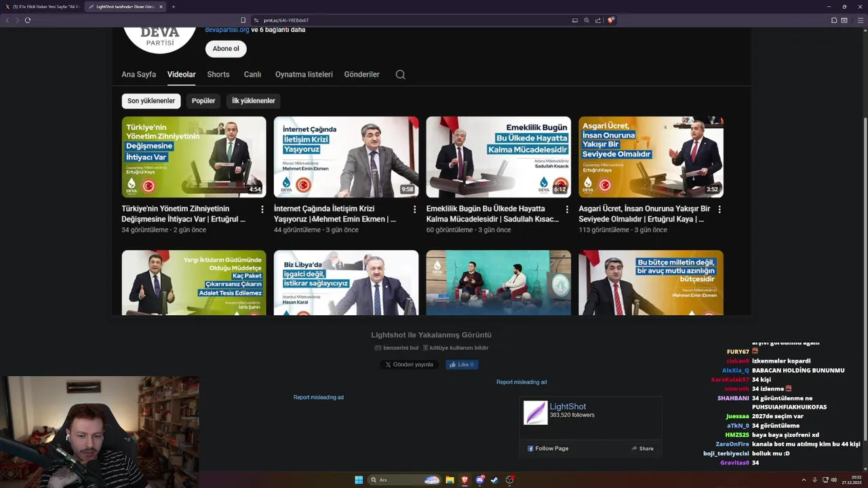
Task: Click the channel search magnifier icon
Action: coord(400,75)
